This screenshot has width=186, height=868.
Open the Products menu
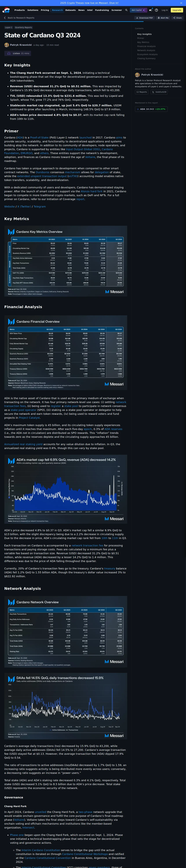[x=20, y=10]
